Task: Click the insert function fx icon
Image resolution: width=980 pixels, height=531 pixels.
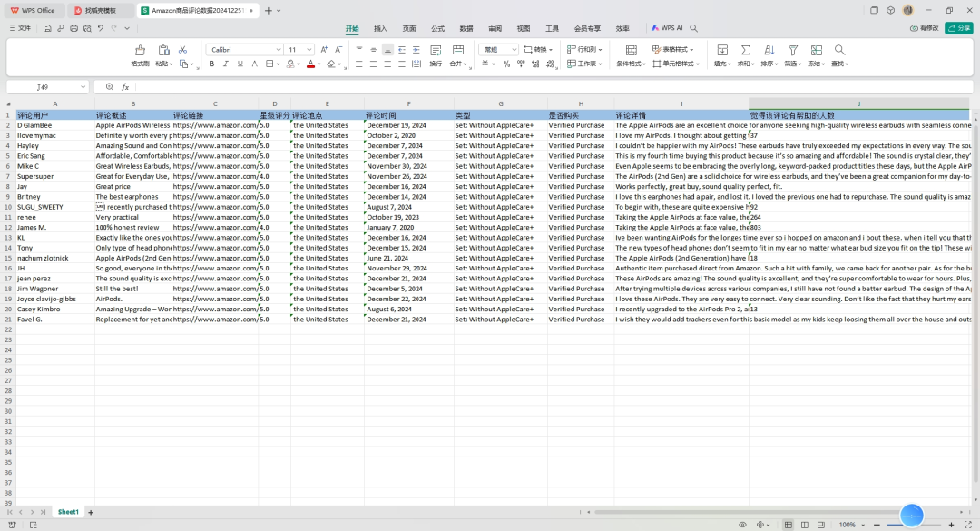Action: [x=125, y=87]
